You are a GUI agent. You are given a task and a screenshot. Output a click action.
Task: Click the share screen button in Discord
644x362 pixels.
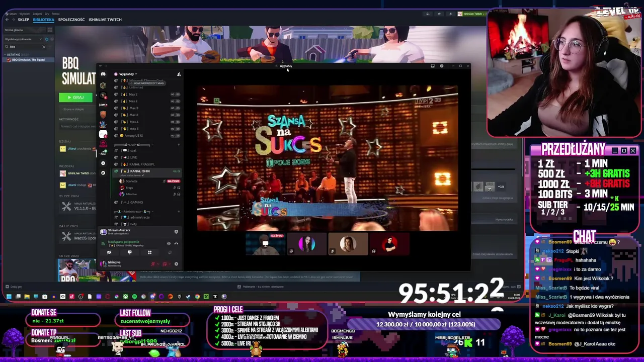pos(129,252)
